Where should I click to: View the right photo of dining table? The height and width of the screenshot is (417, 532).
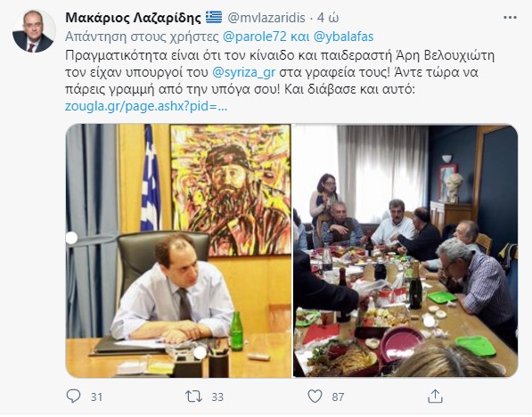(x=405, y=250)
